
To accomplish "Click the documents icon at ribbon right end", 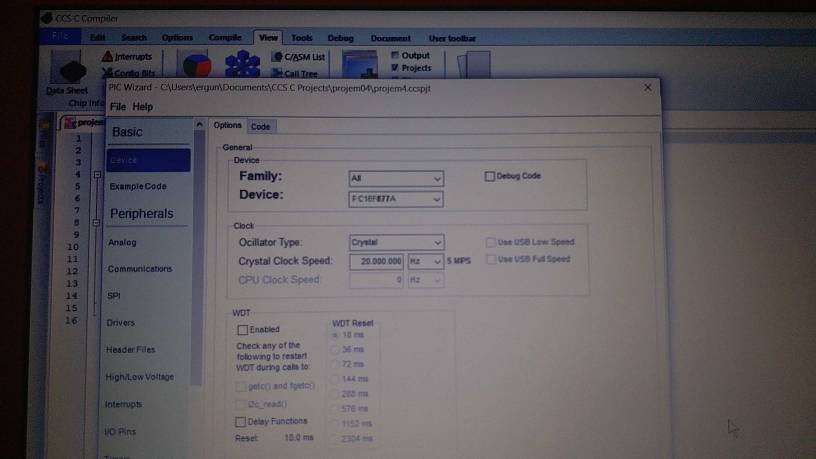I will point(474,65).
